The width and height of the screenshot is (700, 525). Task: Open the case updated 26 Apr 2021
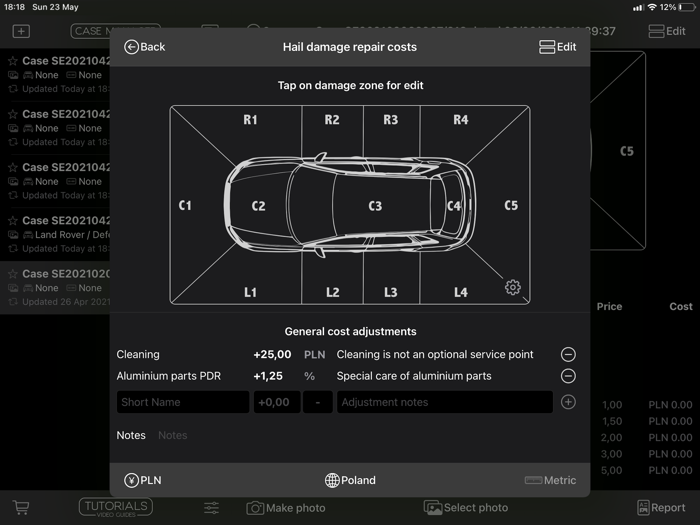55,288
